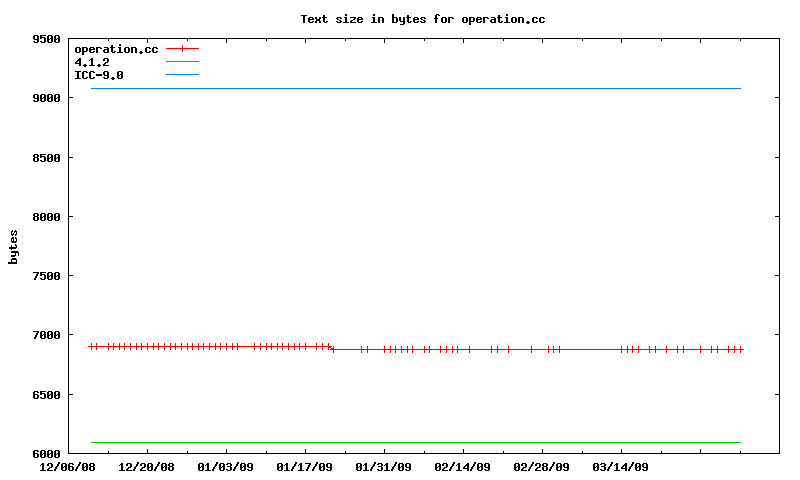Click the 01/03/09 date on x-axis
This screenshot has height=480, width=800.
(x=226, y=466)
